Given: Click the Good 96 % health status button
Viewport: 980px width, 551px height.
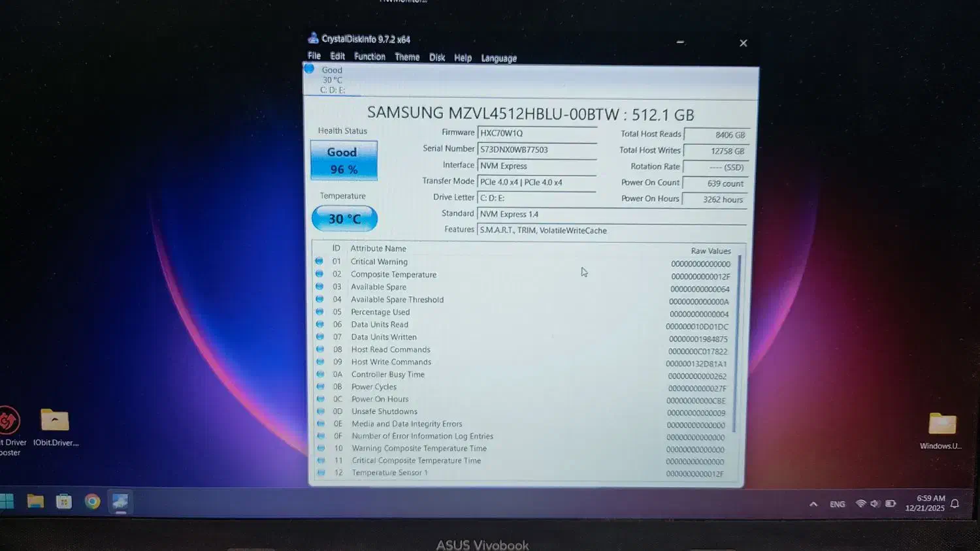Looking at the screenshot, I should point(344,161).
